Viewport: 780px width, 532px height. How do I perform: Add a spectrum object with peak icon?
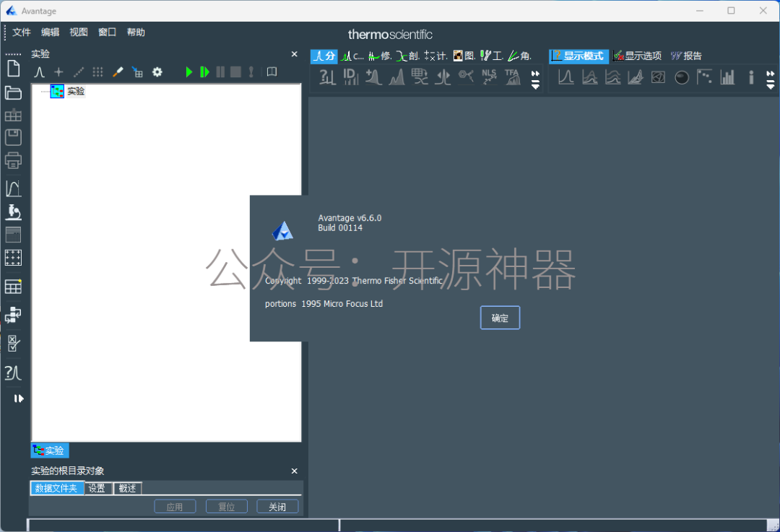(x=39, y=72)
